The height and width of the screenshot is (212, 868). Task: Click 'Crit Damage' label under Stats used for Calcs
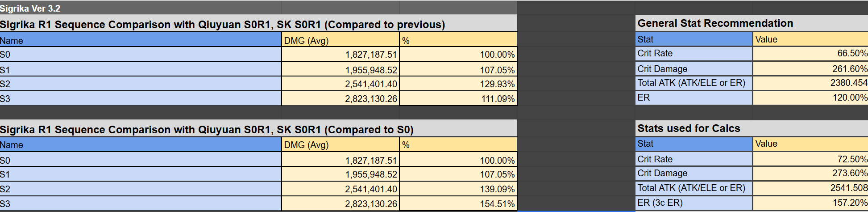[694, 173]
